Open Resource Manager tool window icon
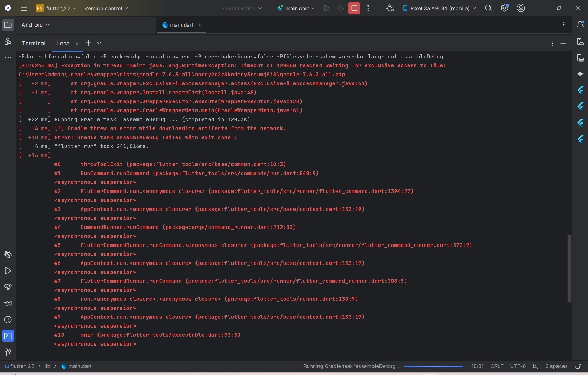 point(8,41)
